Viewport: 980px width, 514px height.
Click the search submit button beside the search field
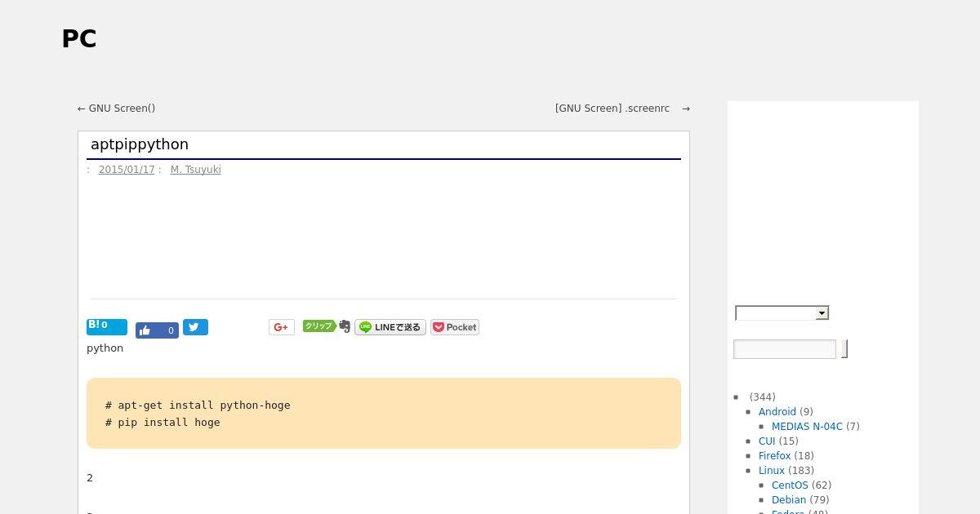[x=844, y=349]
